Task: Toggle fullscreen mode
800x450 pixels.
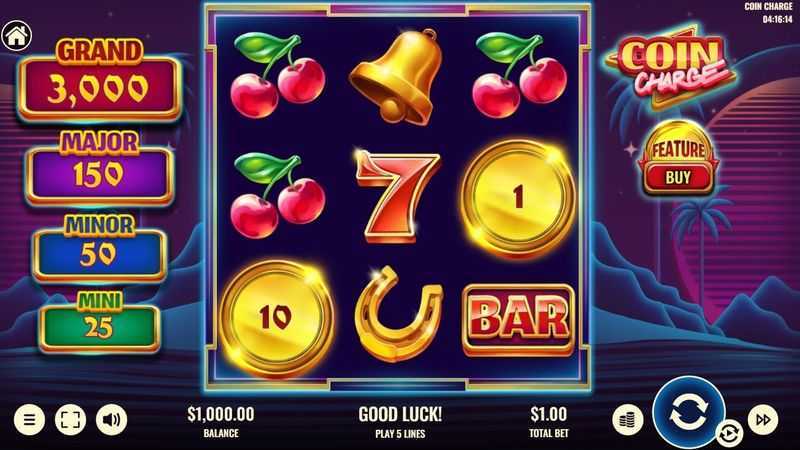Action: (x=70, y=419)
